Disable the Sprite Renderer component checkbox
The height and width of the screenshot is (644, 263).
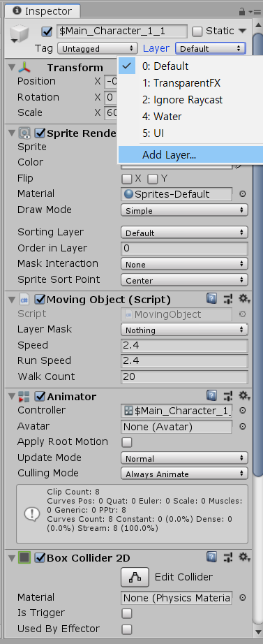(x=40, y=133)
